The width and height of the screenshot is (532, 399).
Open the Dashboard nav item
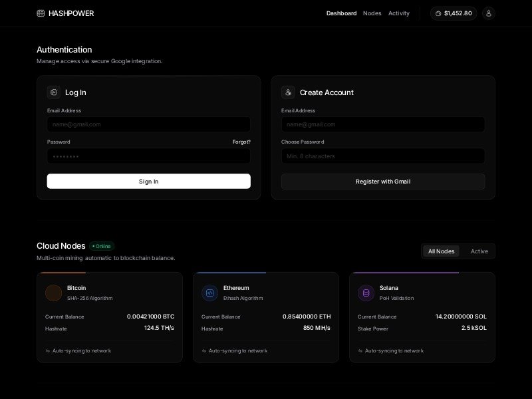click(341, 13)
